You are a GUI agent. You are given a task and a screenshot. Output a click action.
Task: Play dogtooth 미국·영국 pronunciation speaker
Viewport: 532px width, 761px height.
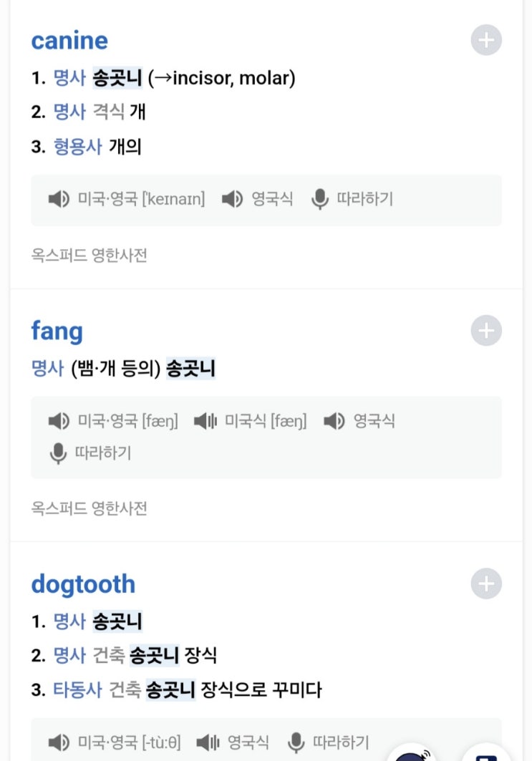[x=59, y=742]
